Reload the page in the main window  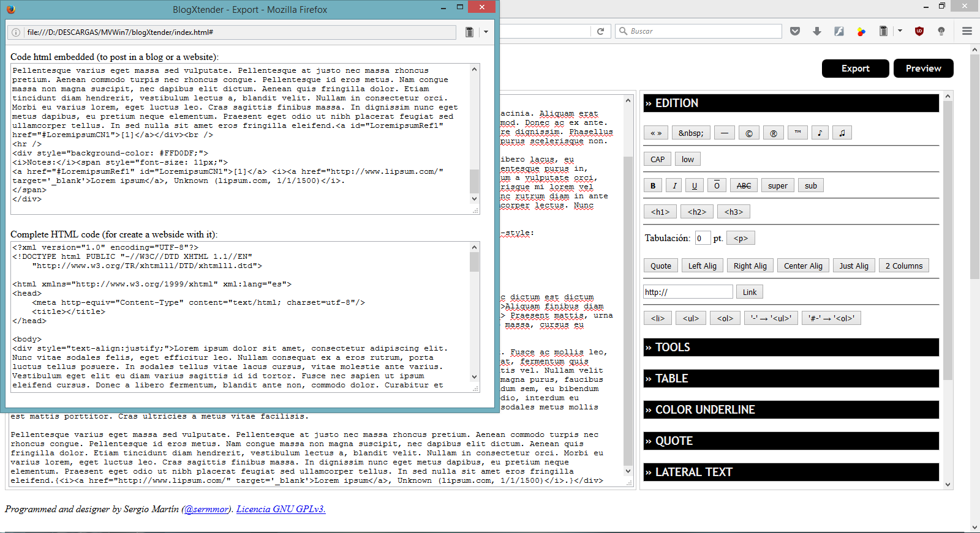600,31
